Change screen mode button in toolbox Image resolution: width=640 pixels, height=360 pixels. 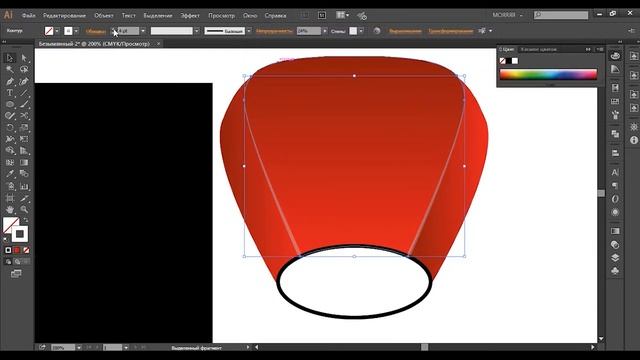pos(16,274)
